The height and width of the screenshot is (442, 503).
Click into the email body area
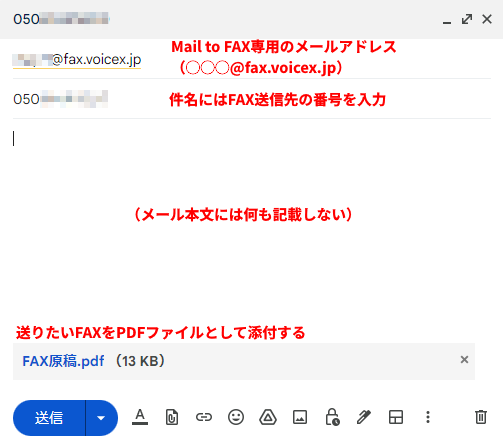point(252,220)
